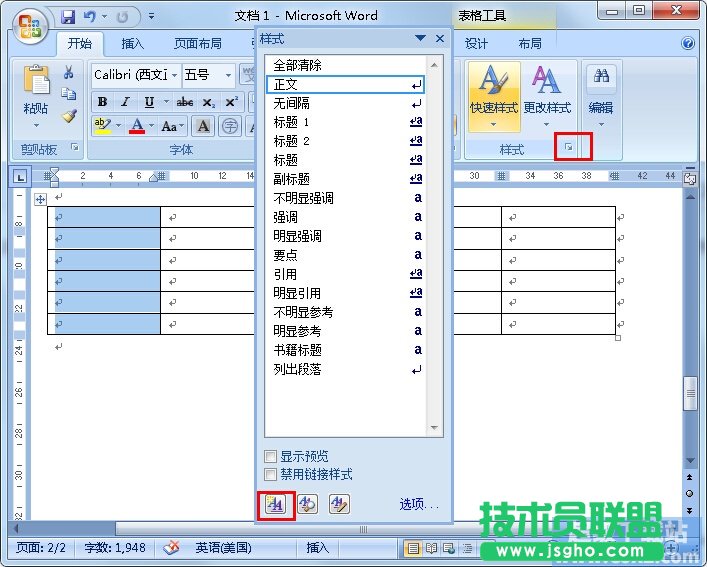
Task: Open underline style dropdown arrow
Action: coord(166,102)
